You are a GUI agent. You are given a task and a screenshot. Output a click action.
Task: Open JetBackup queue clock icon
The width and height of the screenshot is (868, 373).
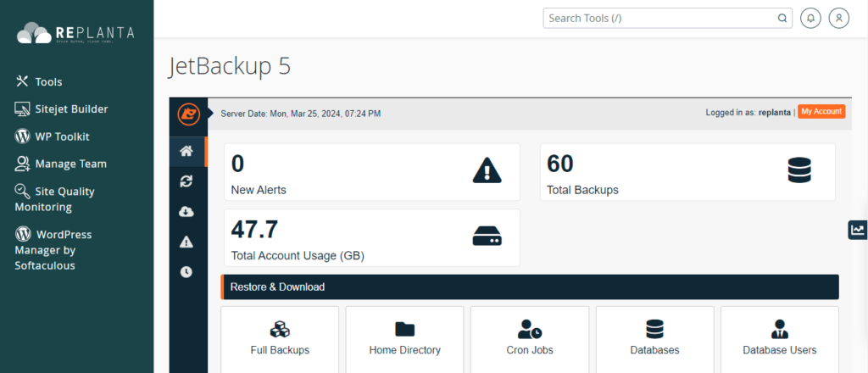tap(186, 272)
